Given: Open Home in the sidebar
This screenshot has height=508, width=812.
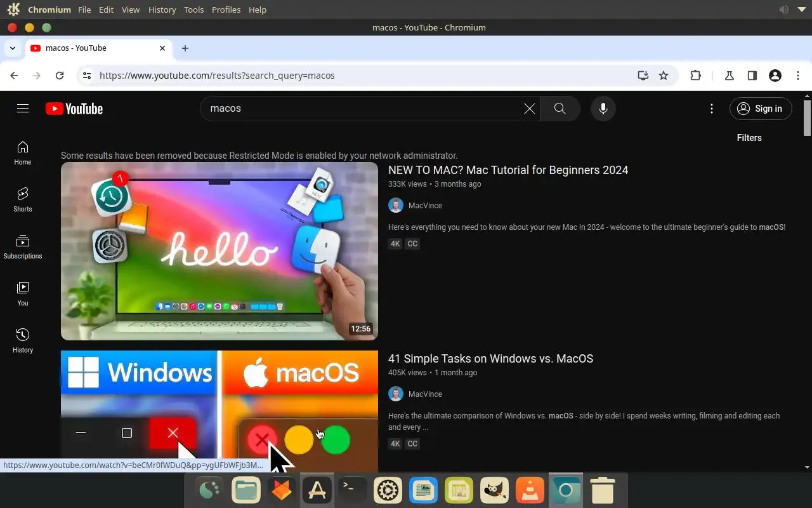Looking at the screenshot, I should [x=23, y=153].
